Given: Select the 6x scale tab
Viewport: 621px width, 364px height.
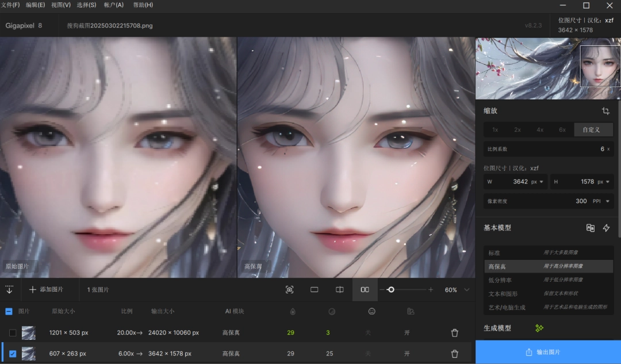Looking at the screenshot, I should coord(562,129).
